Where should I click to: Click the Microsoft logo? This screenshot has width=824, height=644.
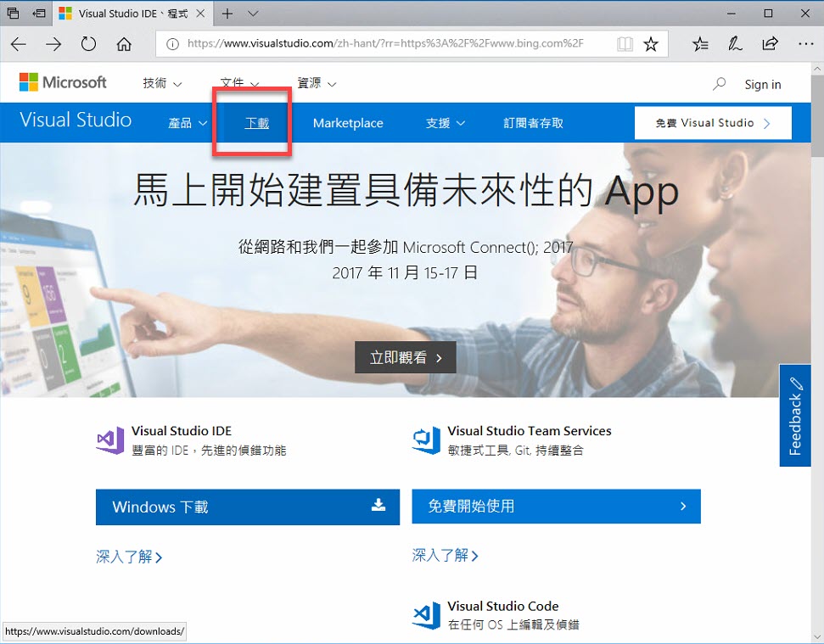pyautogui.click(x=63, y=82)
